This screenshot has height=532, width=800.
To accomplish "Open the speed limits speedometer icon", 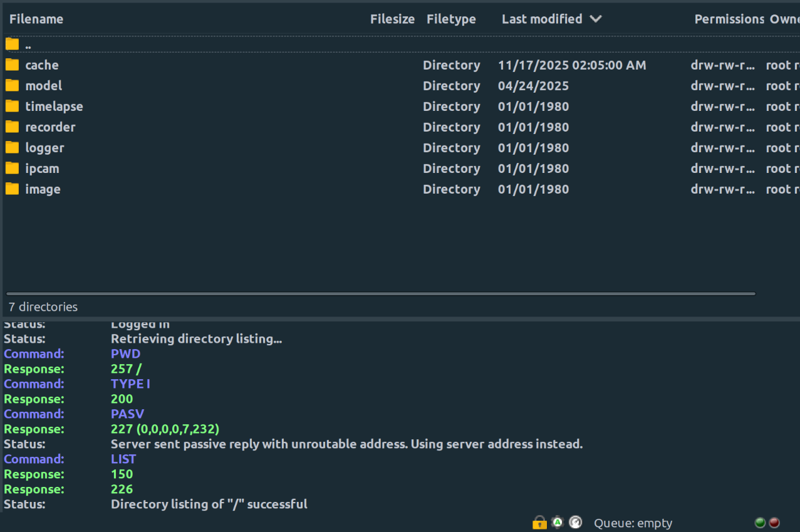I will [574, 522].
